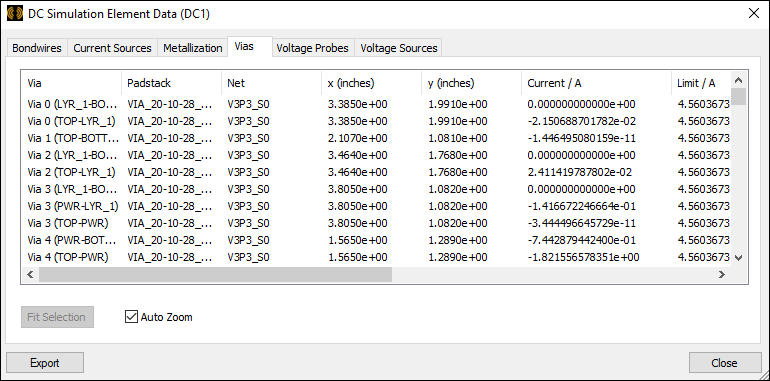
Task: Select row Via 0 (TOP-LYR_1)
Action: [376, 121]
